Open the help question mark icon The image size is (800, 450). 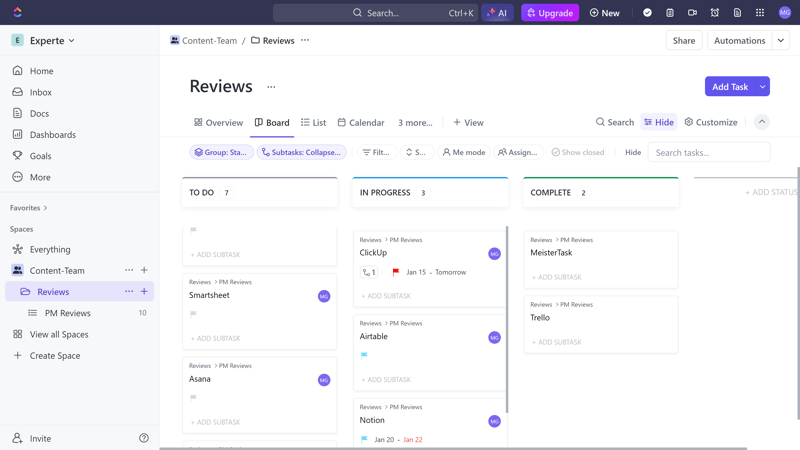click(144, 438)
